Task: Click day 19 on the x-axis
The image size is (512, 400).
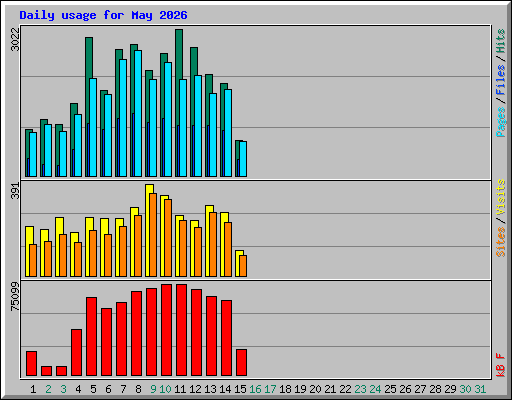Action: pos(300,389)
